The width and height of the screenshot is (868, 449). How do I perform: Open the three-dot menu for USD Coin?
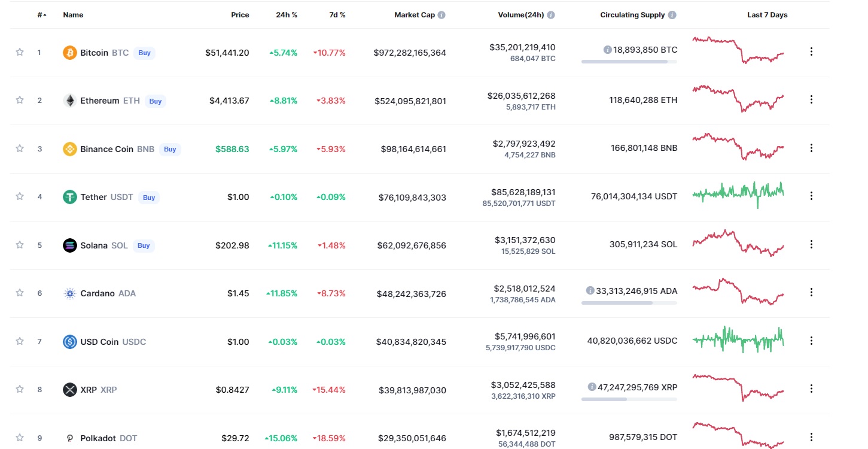tap(811, 341)
